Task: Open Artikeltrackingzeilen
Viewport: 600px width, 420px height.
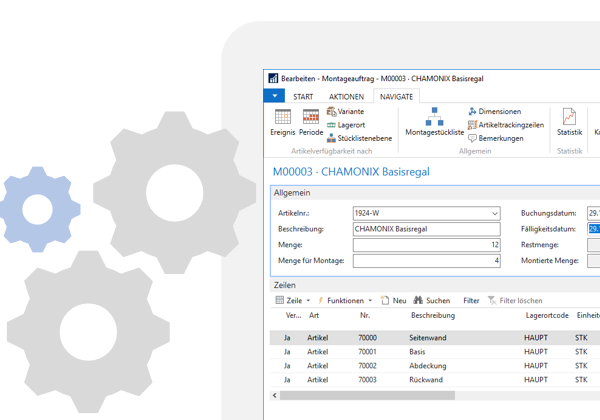Action: pos(505,125)
